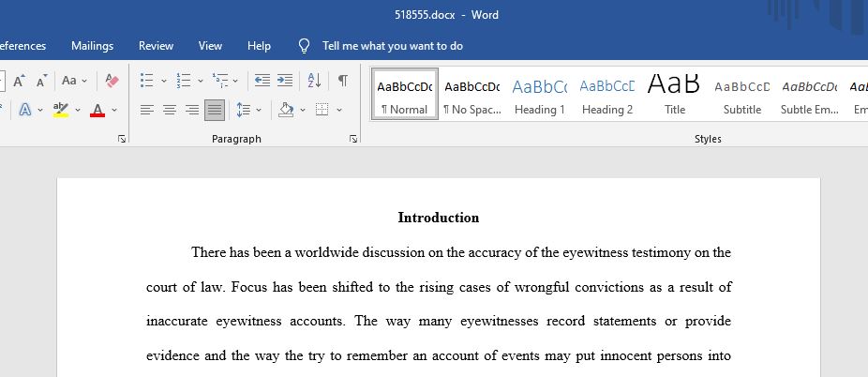
Task: Open font color dropdown arrow
Action: tap(114, 110)
